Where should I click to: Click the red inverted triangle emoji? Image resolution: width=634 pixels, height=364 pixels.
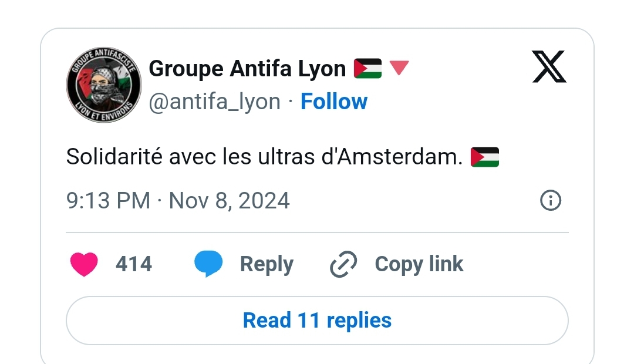[x=399, y=68]
